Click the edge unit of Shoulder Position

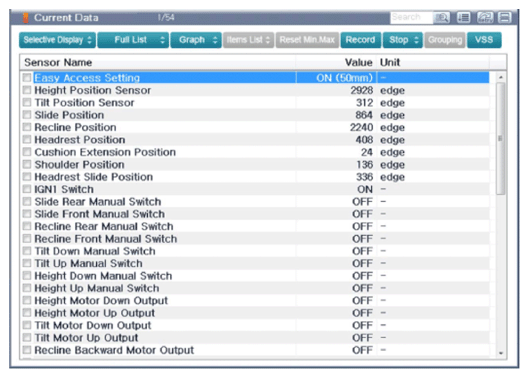(x=392, y=165)
